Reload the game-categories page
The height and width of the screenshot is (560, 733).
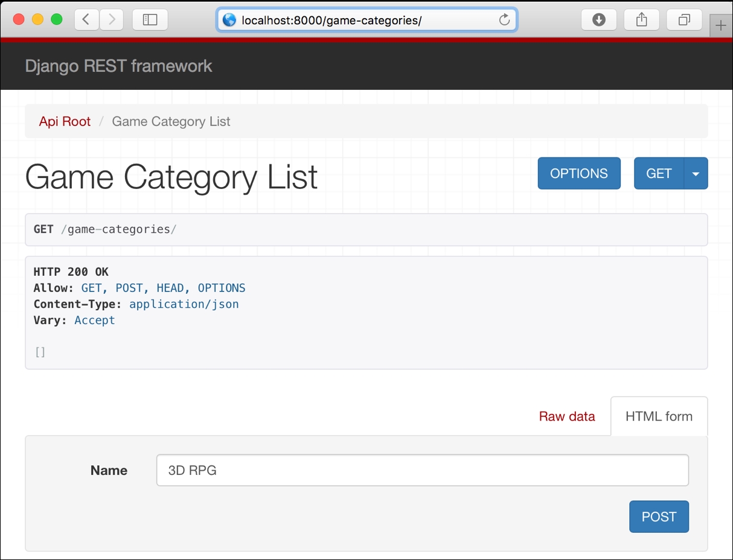(504, 20)
